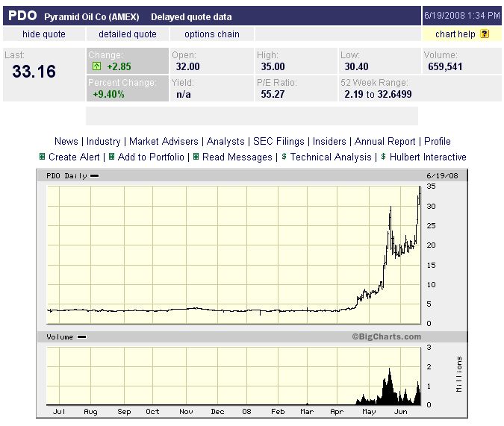
Task: Select the hide quote tab
Action: [44, 34]
